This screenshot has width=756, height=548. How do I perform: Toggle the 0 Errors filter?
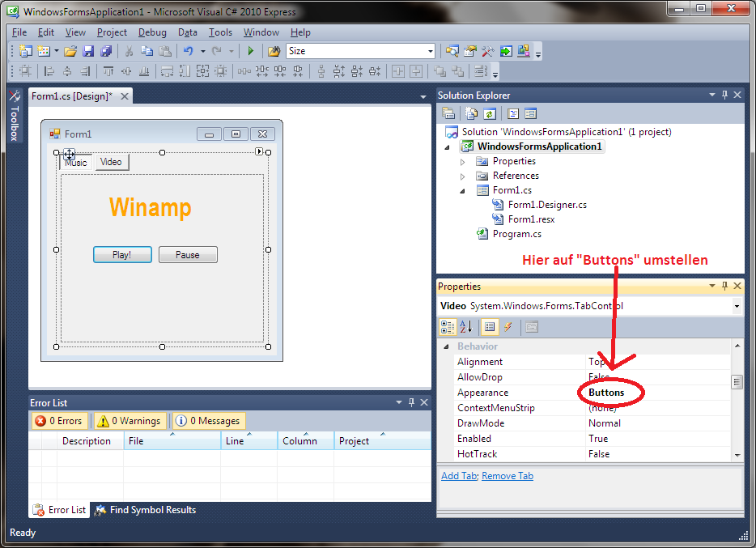pos(60,421)
